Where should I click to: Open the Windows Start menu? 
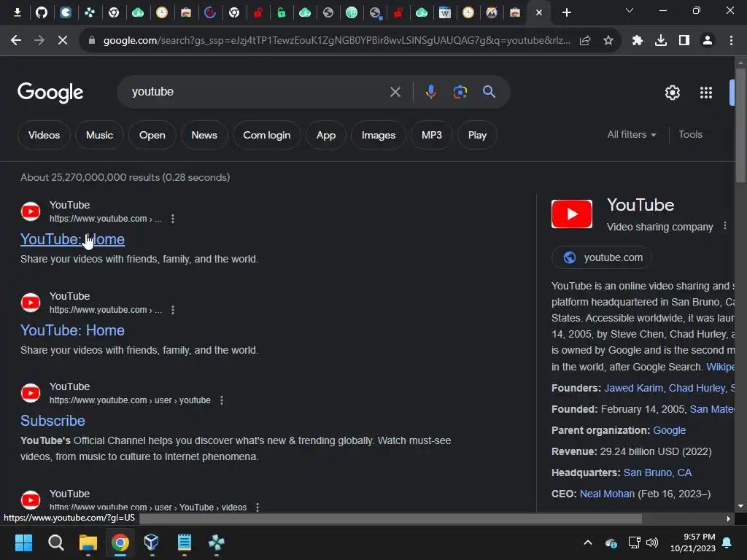point(23,542)
